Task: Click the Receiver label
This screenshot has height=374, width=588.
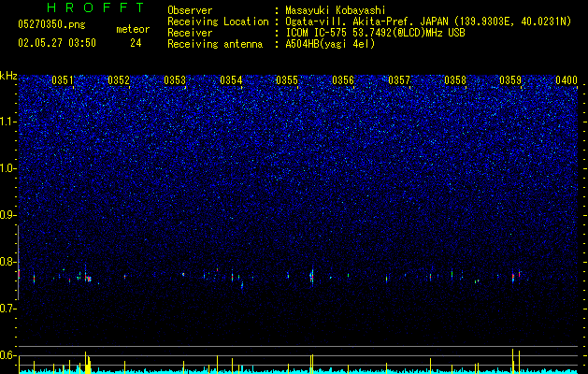Action: [190, 33]
